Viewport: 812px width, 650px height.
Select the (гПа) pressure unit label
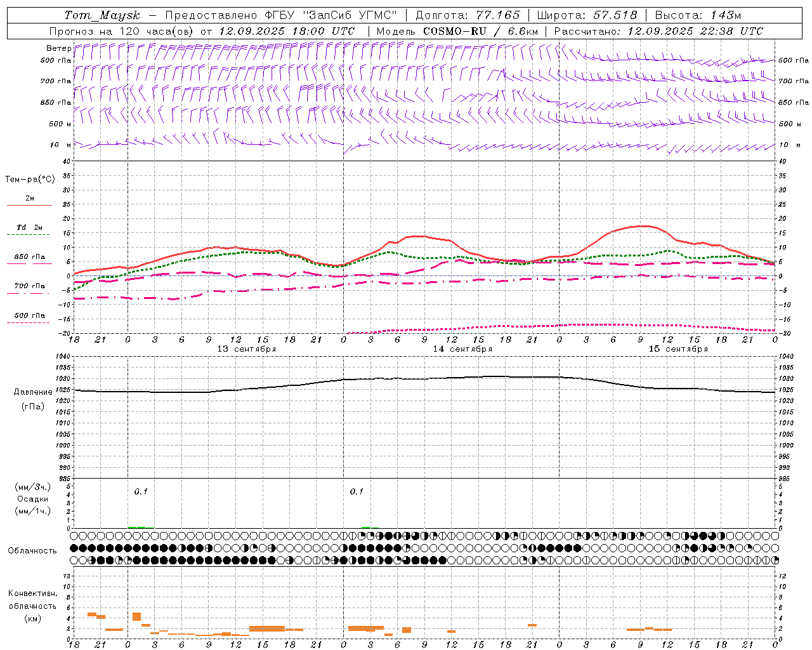(33, 406)
